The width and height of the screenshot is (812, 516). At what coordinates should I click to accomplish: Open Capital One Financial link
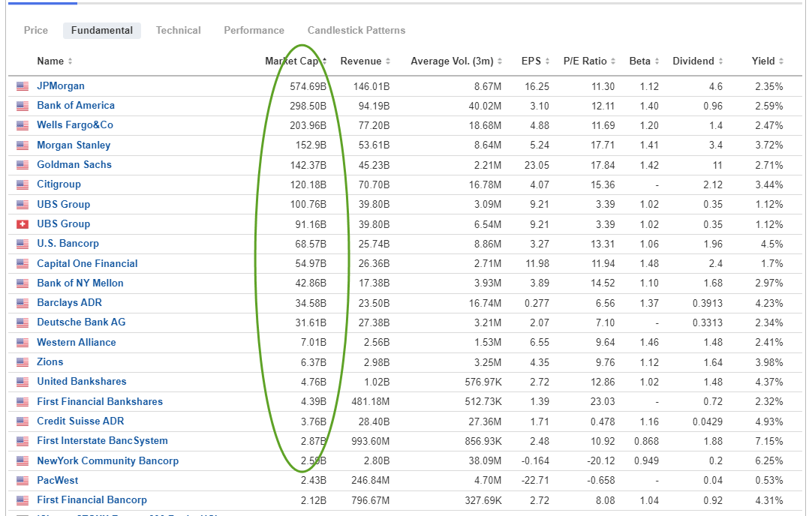(87, 263)
